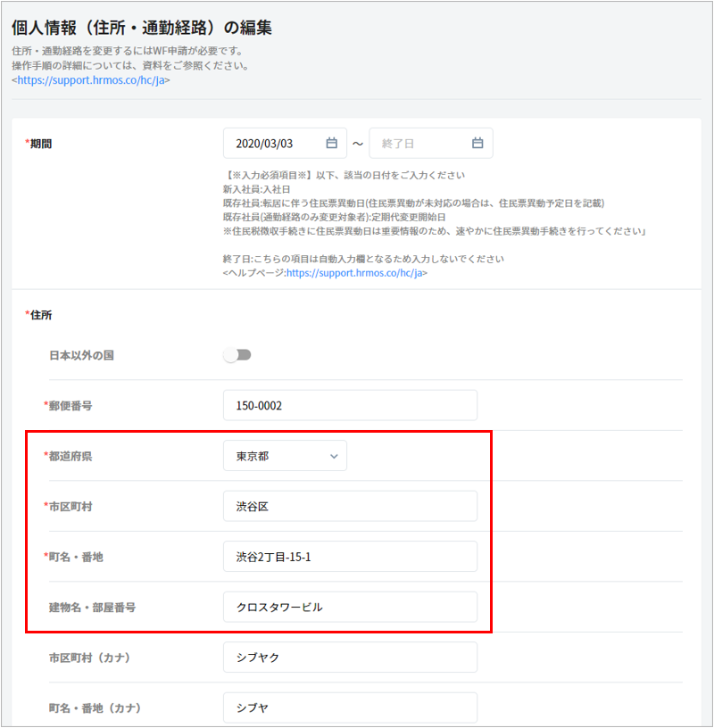
Task: Click the 期間 section label
Action: (40, 143)
